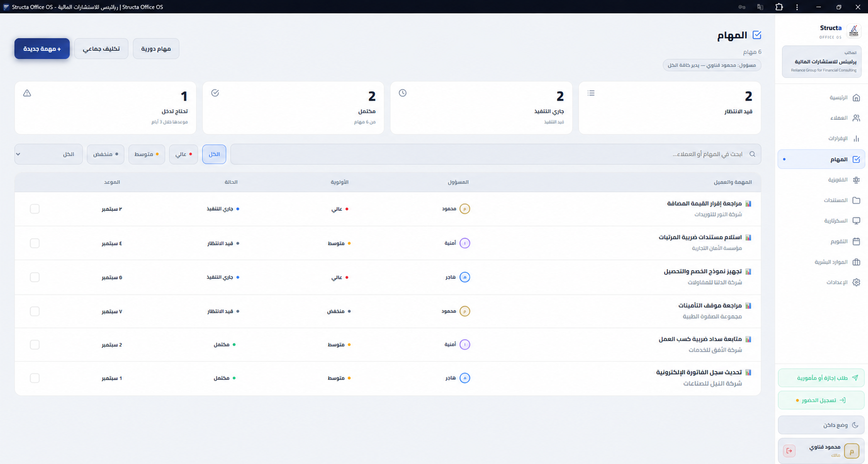Click the search magnifier icon in search bar
The height and width of the screenshot is (464, 868).
[x=752, y=154]
